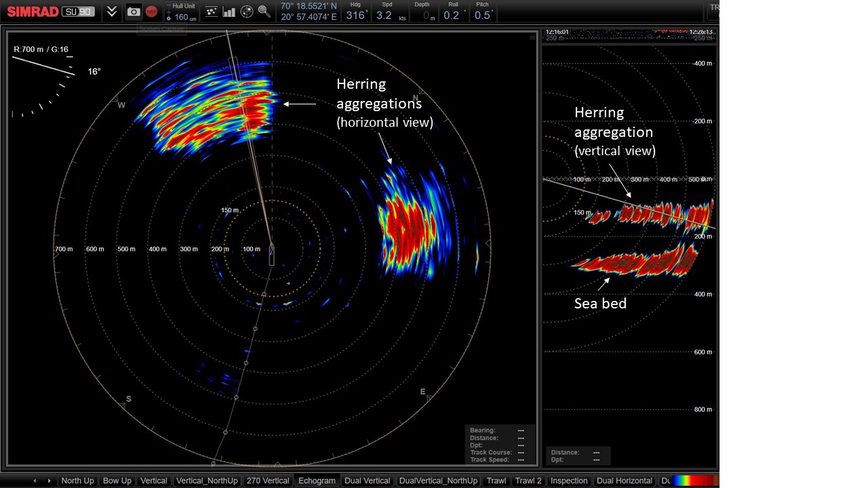
Task: Click the SIMRAD SU90 logo
Action: (x=51, y=11)
